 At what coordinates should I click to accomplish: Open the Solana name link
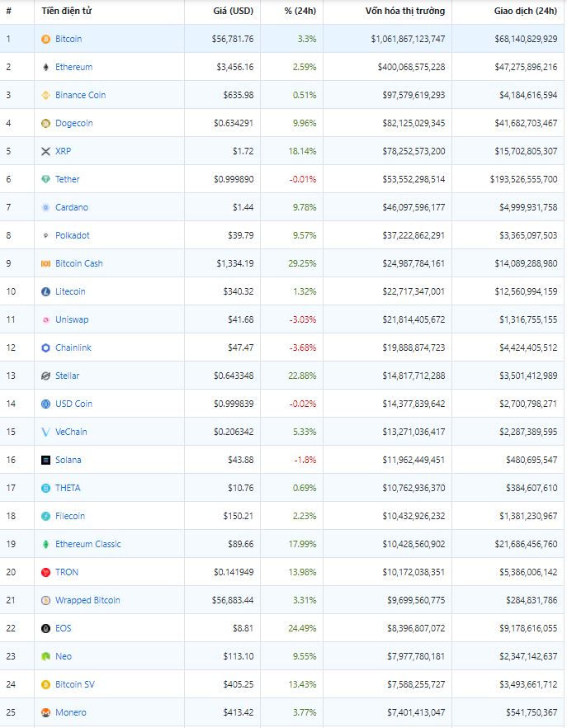(69, 460)
